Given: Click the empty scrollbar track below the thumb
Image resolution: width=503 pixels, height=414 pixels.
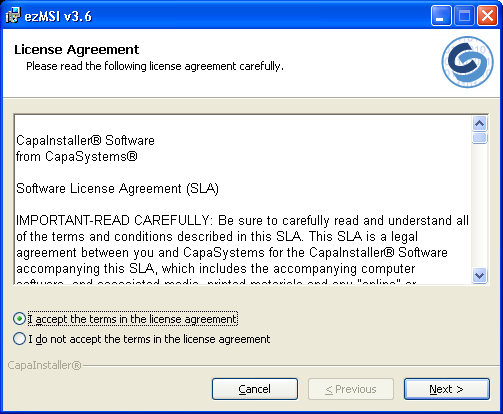Looking at the screenshot, I should point(479,206).
